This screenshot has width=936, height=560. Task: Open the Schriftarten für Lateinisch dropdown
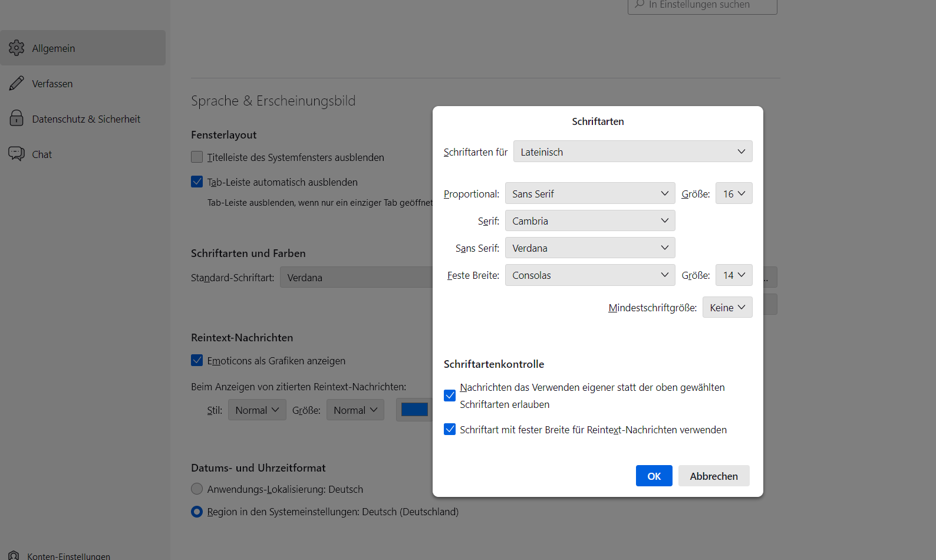coord(632,151)
